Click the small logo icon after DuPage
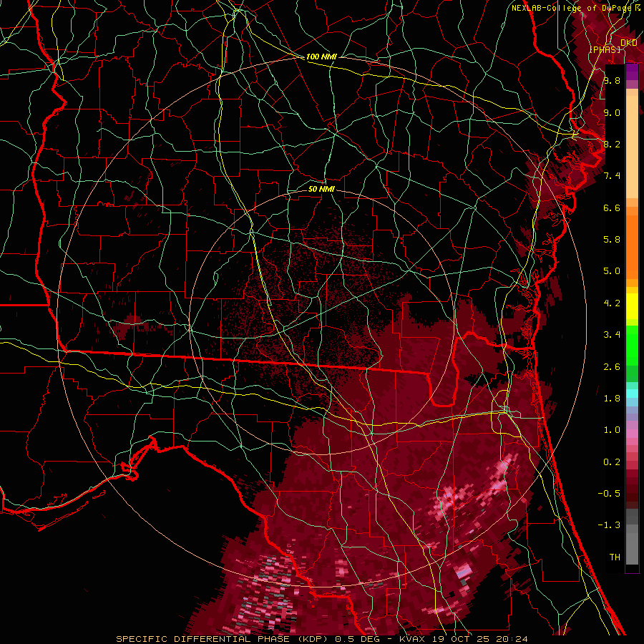 point(638,8)
